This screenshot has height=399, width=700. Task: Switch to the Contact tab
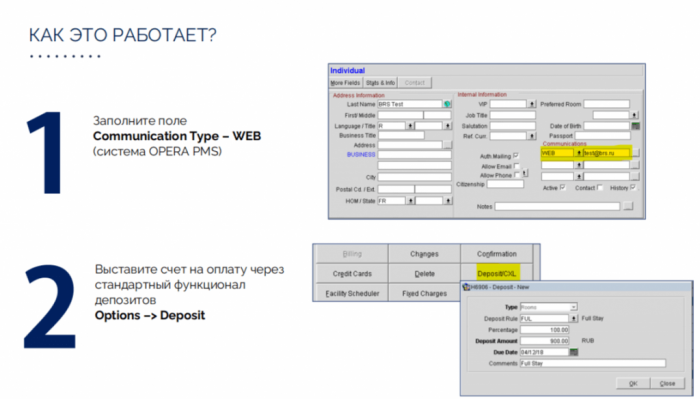coord(414,83)
